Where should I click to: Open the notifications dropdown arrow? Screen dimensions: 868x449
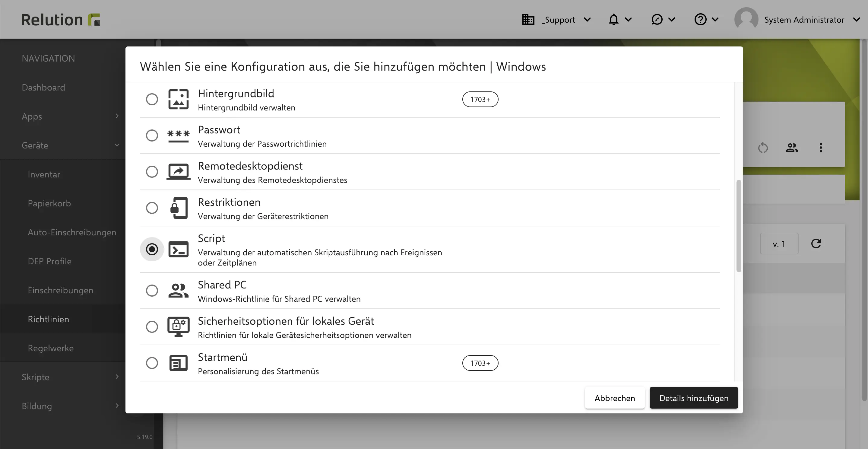pyautogui.click(x=628, y=20)
